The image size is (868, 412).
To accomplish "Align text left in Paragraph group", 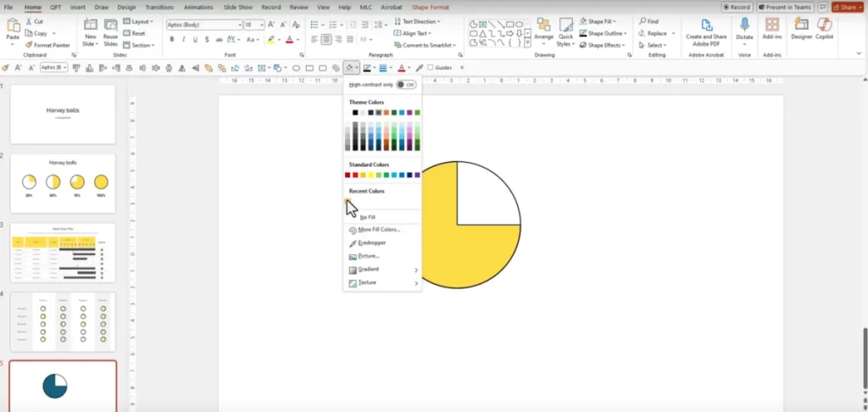I will (314, 39).
